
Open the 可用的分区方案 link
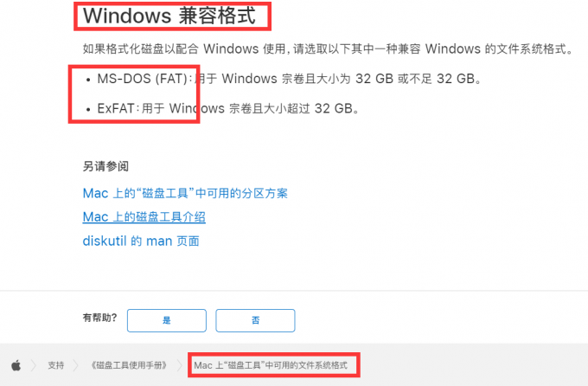coord(185,193)
